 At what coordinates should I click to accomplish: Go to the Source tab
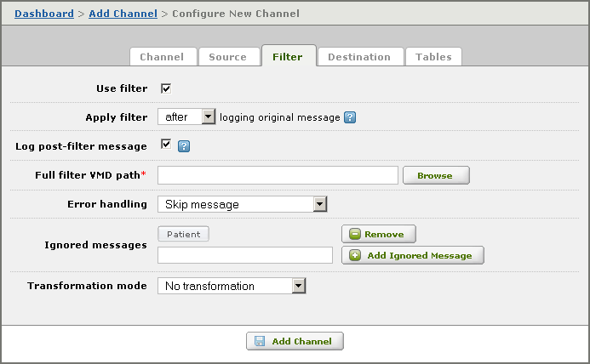point(227,57)
